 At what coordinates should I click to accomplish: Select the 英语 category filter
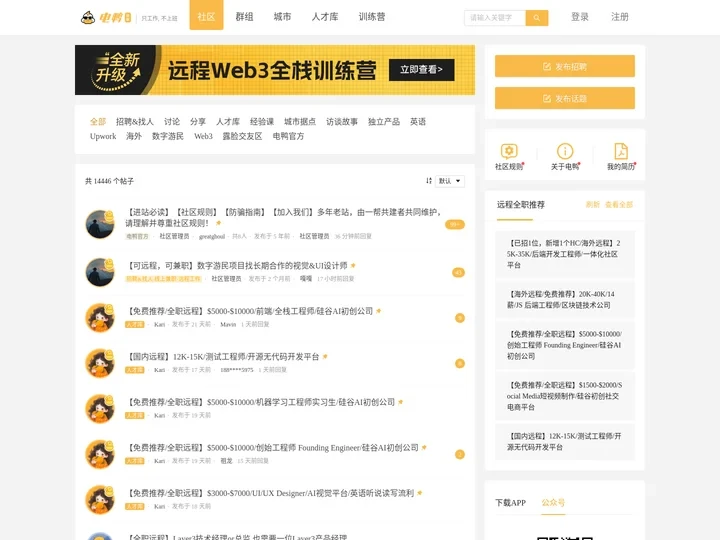418,122
